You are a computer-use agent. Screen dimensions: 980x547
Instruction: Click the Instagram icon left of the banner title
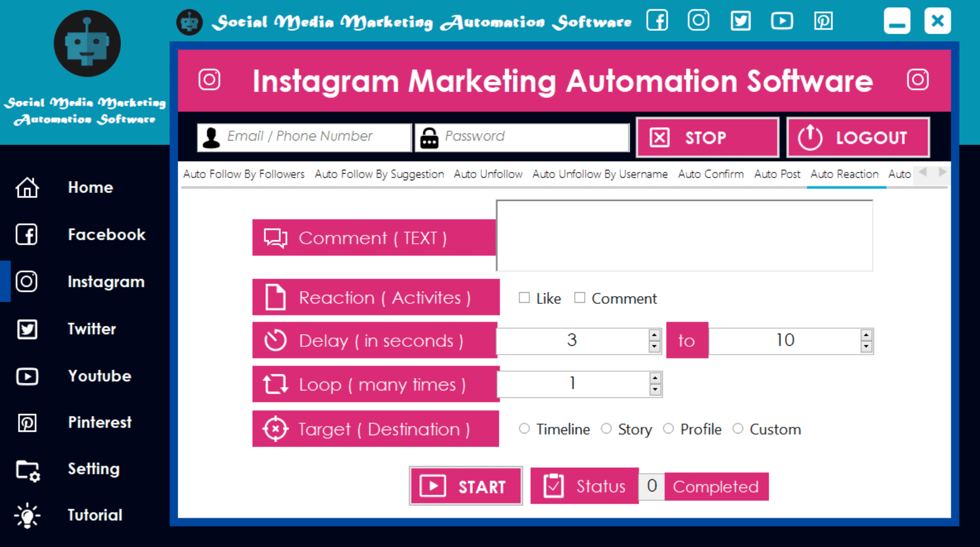[210, 80]
